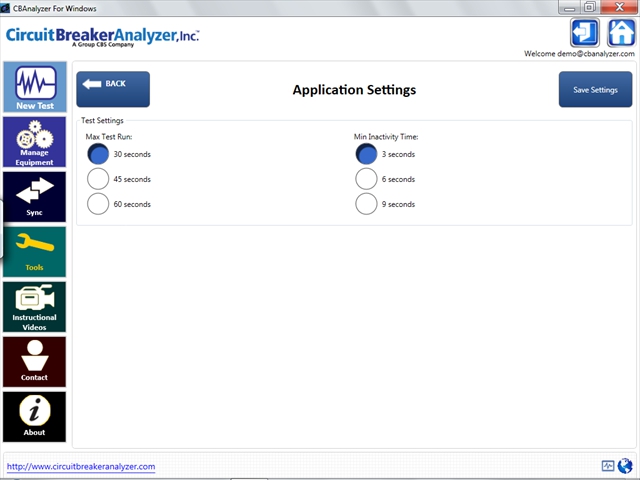Select 30 seconds Max Test Run
The height and width of the screenshot is (480, 640).
click(98, 154)
